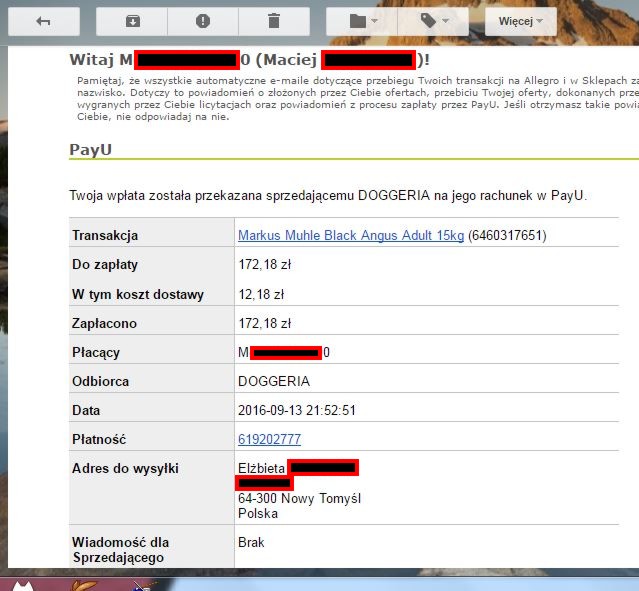Open the move-to folder dropdown
The image size is (639, 591).
362,21
